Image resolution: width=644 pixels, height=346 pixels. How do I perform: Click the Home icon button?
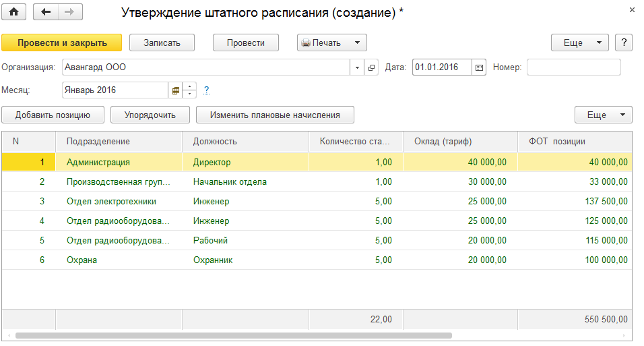(13, 12)
